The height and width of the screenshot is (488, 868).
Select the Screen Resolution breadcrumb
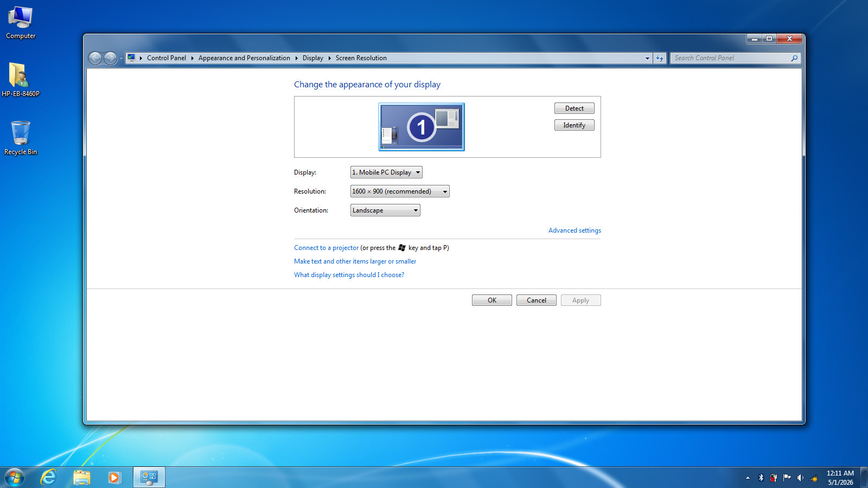pyautogui.click(x=361, y=58)
